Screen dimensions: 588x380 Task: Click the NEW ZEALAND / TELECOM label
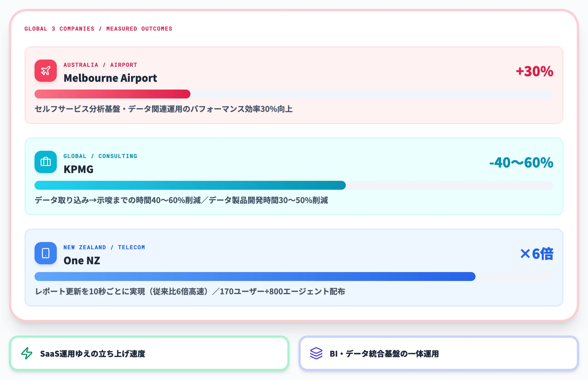[104, 247]
